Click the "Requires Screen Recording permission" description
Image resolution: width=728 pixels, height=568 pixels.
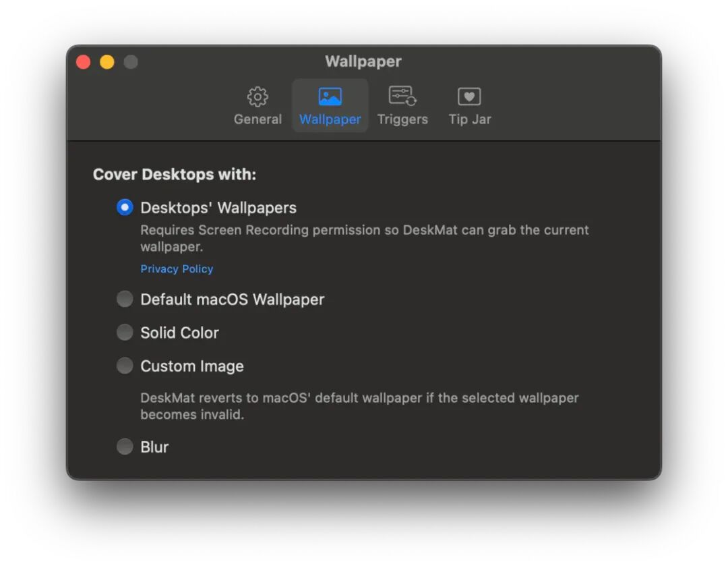pos(365,238)
